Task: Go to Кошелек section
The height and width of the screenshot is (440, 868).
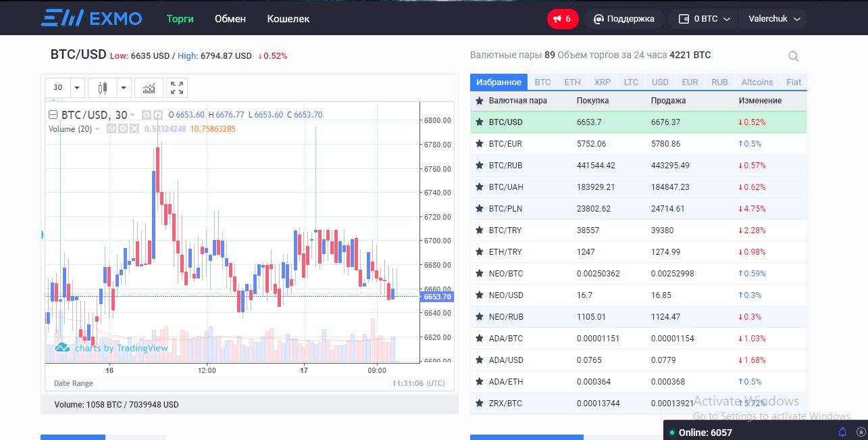Action: coord(288,19)
